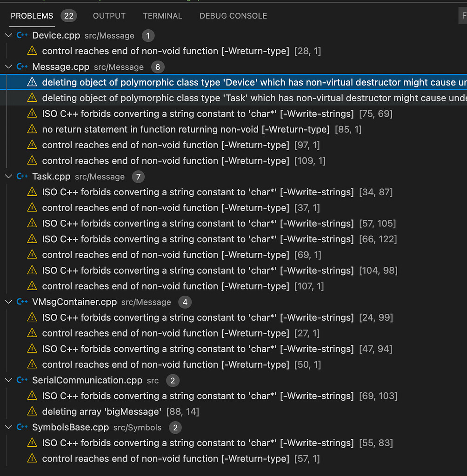Select the 'Task' non-virtual destructor warning
This screenshot has height=476, width=467.
point(233,98)
